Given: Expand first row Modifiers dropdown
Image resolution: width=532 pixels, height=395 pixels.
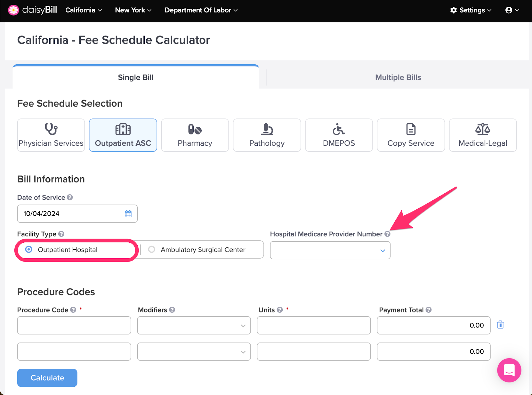Looking at the screenshot, I should pos(194,325).
